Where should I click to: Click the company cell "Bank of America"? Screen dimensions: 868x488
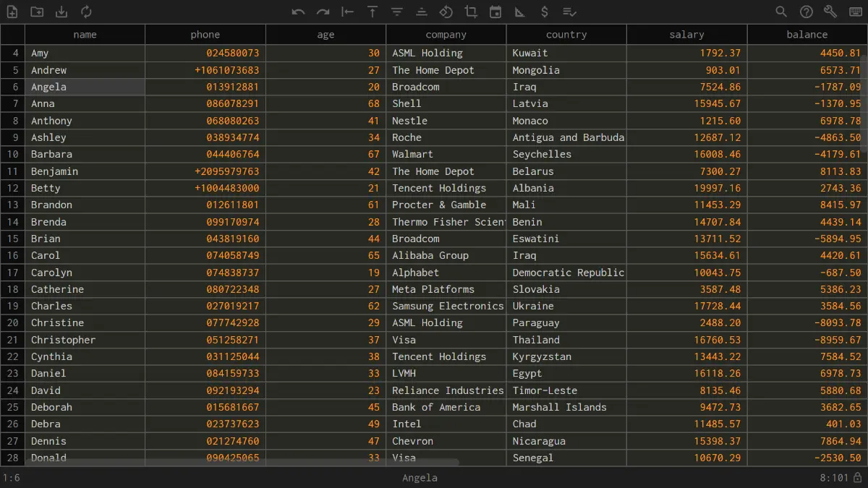pyautogui.click(x=446, y=407)
